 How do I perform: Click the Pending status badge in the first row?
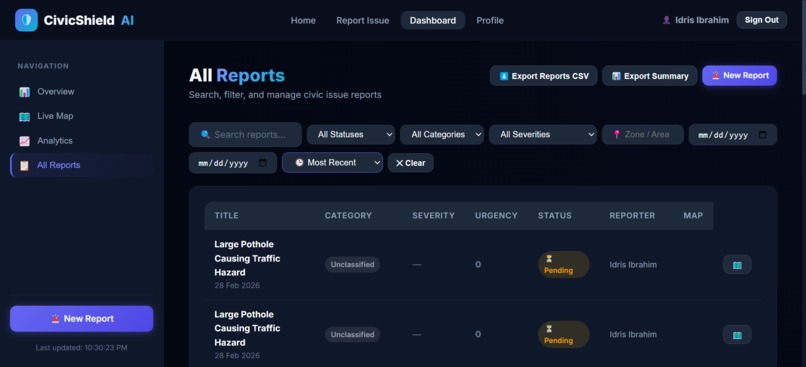(x=564, y=265)
